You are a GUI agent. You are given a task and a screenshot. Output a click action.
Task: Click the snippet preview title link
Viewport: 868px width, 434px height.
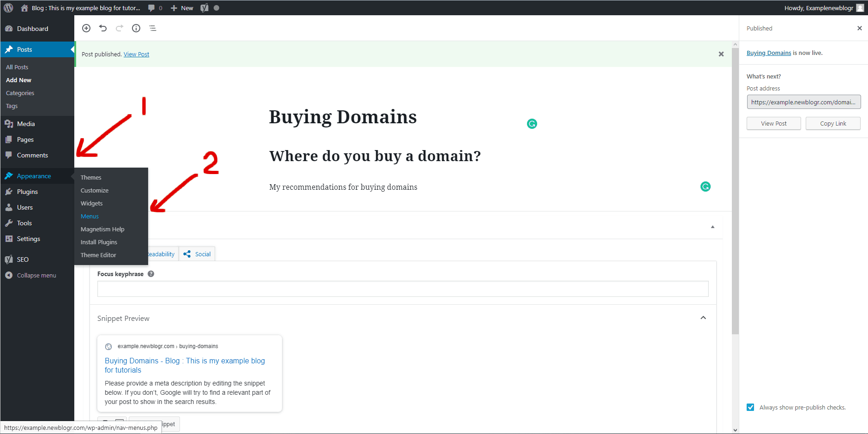click(185, 365)
